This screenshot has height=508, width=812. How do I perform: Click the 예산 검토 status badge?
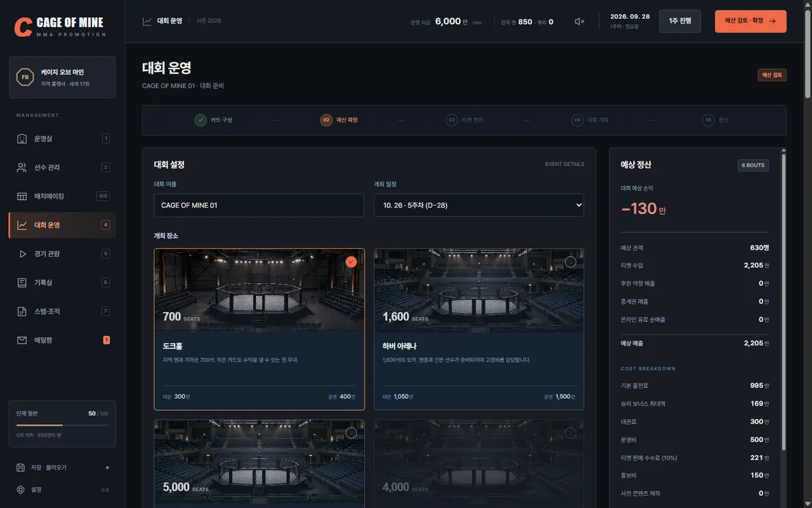tap(772, 75)
